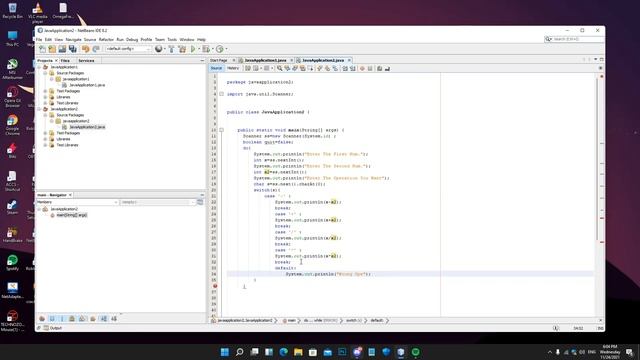The width and height of the screenshot is (640, 360).
Task: Click the breakpoint marker on line 36
Action: 215,286
